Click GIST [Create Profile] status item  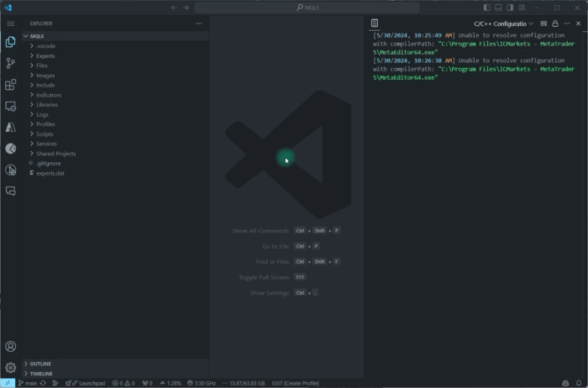(295, 383)
